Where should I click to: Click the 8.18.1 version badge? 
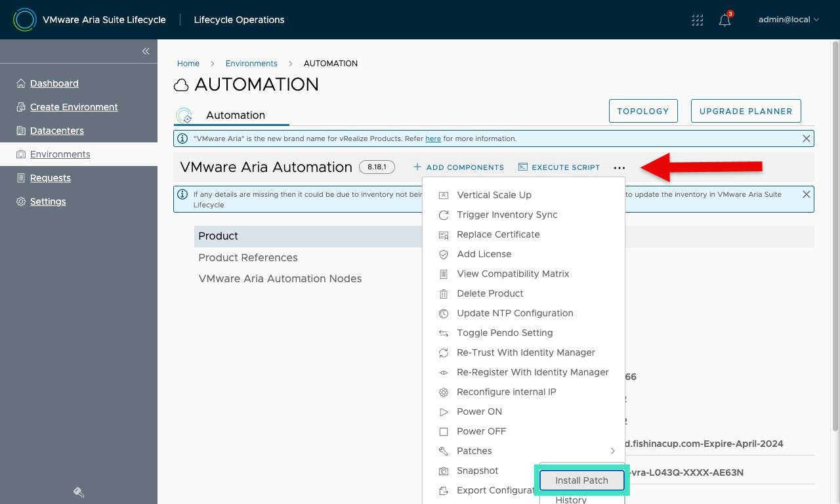pos(377,167)
